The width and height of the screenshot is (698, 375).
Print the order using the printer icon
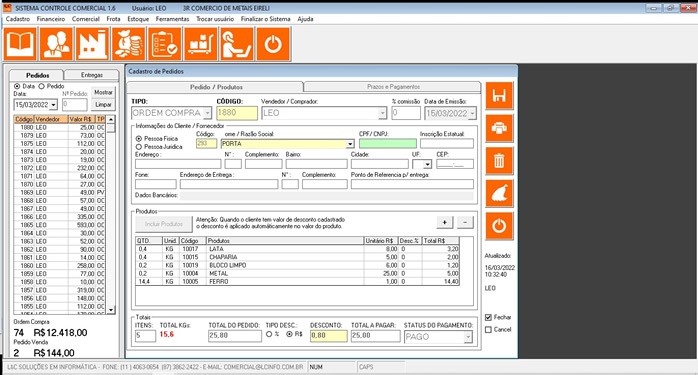(499, 128)
